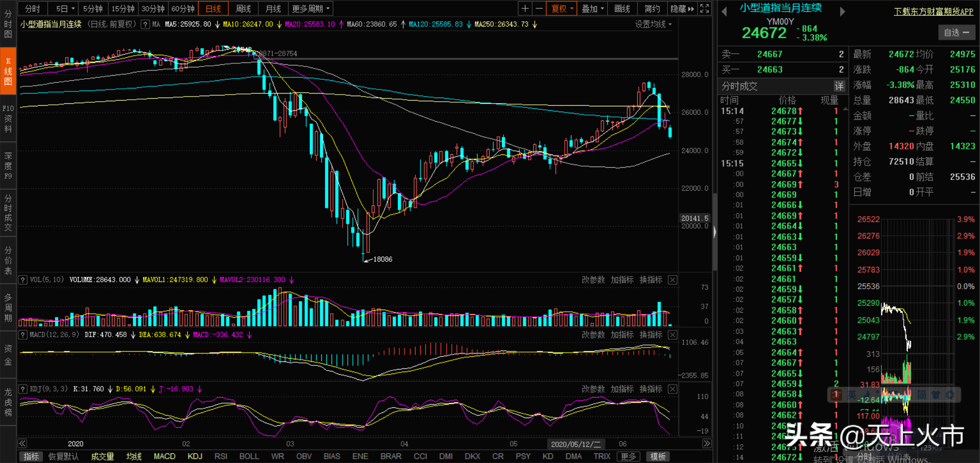Close the KDJ indicator panel
This screenshot has height=463, width=980.
coord(673,389)
